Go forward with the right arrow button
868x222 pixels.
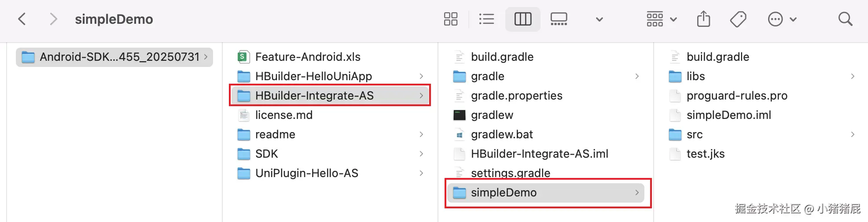tap(53, 19)
